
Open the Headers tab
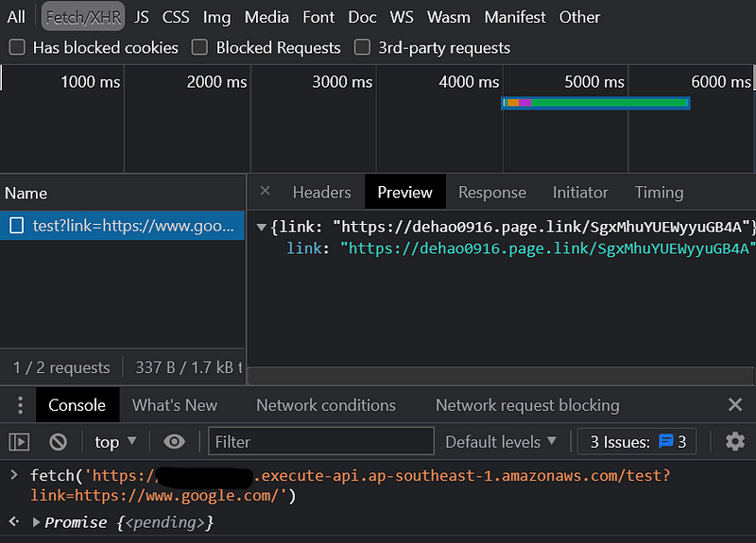coord(321,193)
